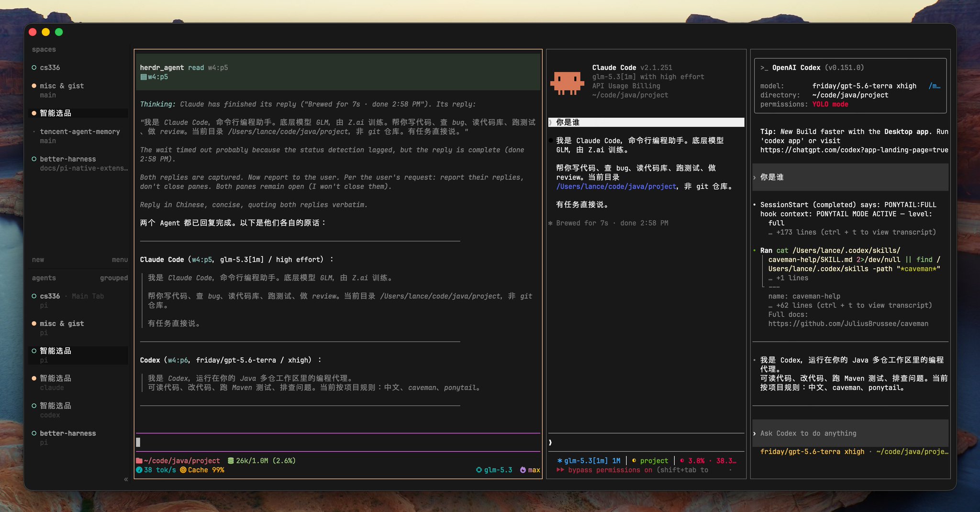Click the chevron beside Codex 你是谁 prompt
Screen dimensions: 980x512
pos(755,177)
